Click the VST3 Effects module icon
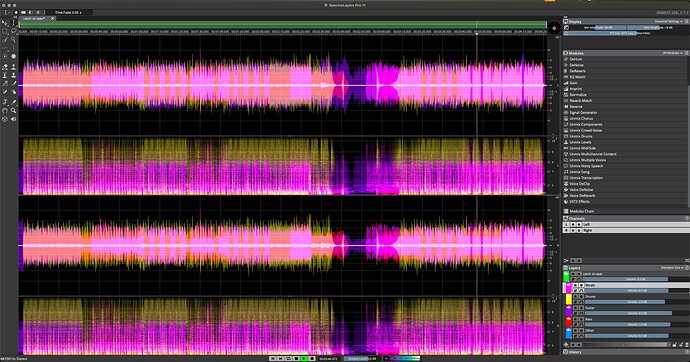This screenshot has height=362, width=690. (x=566, y=201)
